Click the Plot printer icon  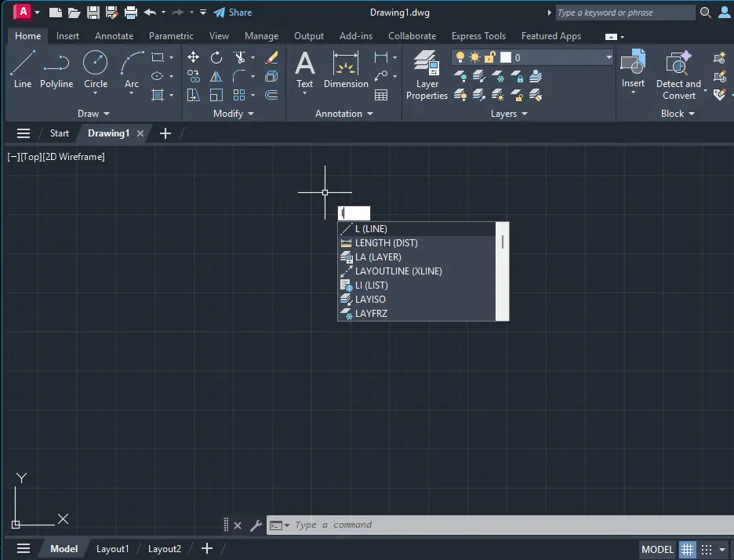(131, 13)
